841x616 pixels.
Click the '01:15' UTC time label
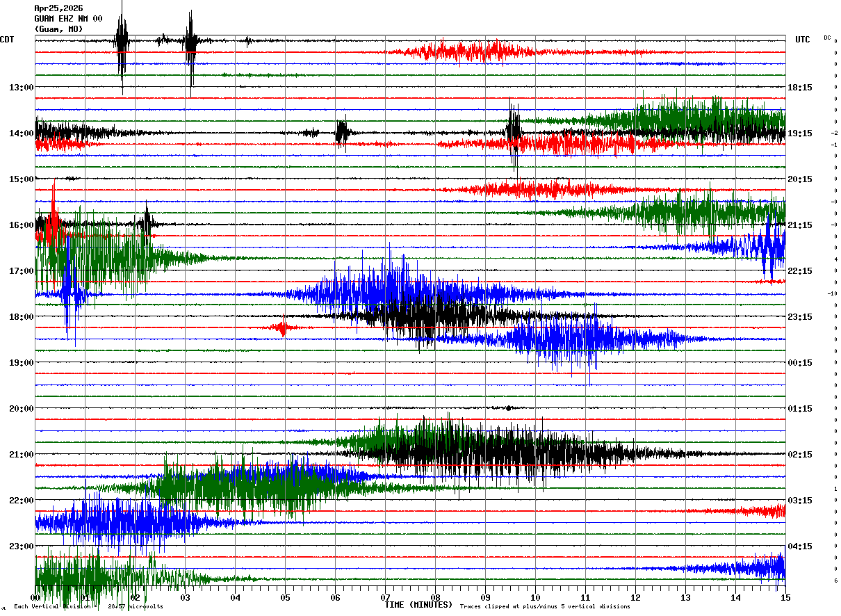point(799,409)
